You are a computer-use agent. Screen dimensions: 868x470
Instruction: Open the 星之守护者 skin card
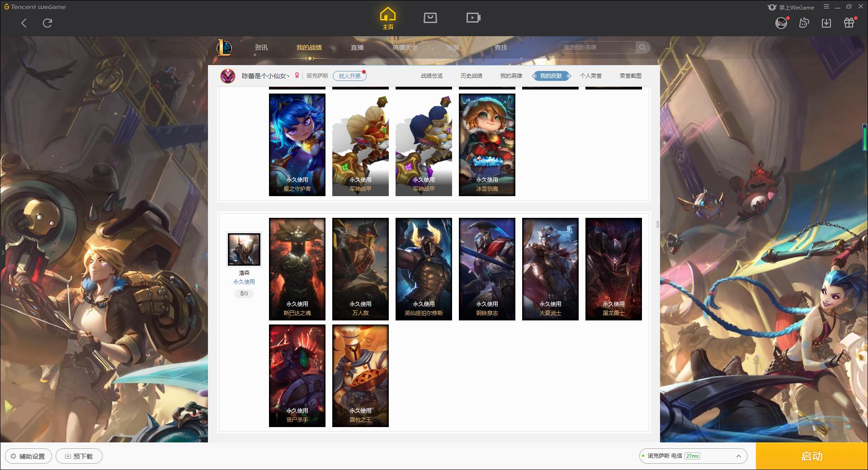click(297, 145)
